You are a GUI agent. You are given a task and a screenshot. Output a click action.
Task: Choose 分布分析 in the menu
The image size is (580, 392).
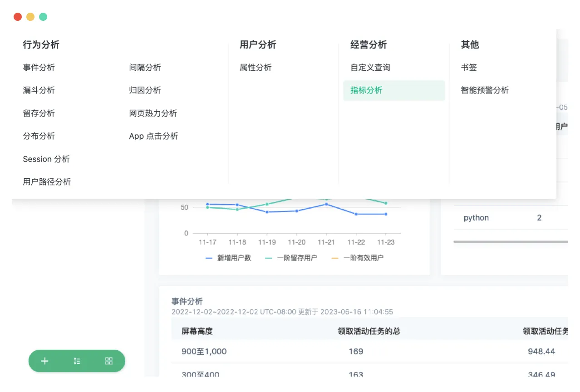click(39, 136)
